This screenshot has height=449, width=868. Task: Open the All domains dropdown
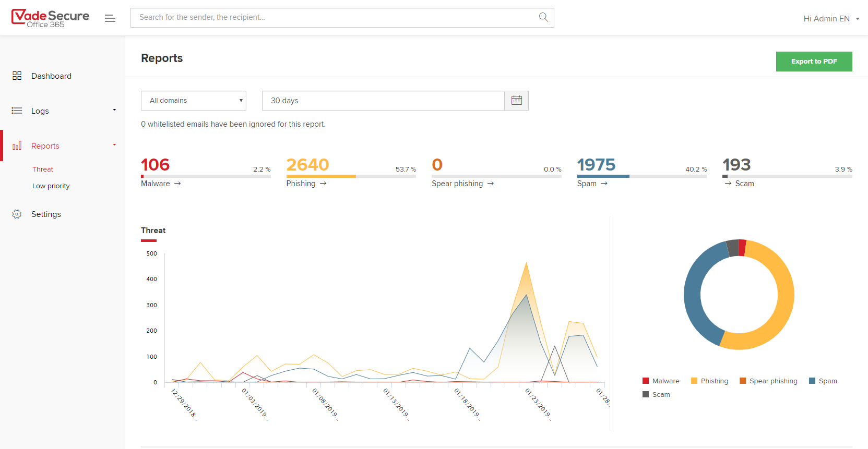click(x=193, y=101)
